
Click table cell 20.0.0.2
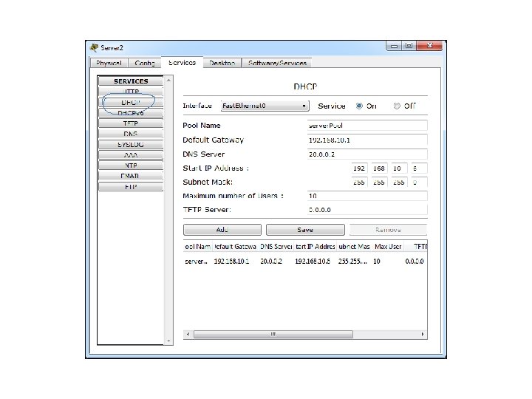pos(271,262)
